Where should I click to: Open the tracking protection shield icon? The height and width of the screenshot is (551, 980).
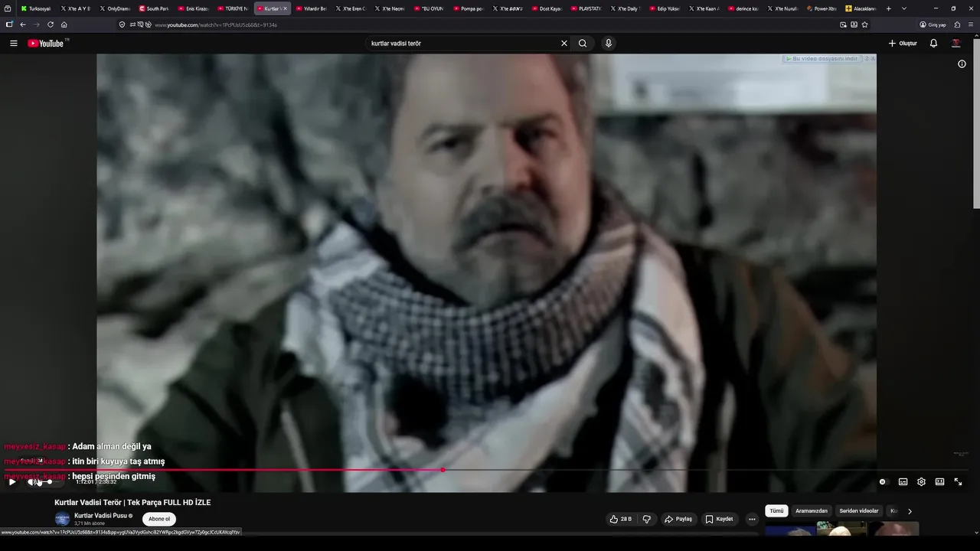[x=122, y=24]
